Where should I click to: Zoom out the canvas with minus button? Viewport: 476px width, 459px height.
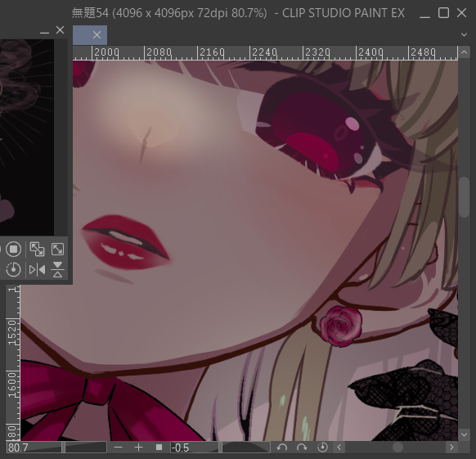(118, 448)
